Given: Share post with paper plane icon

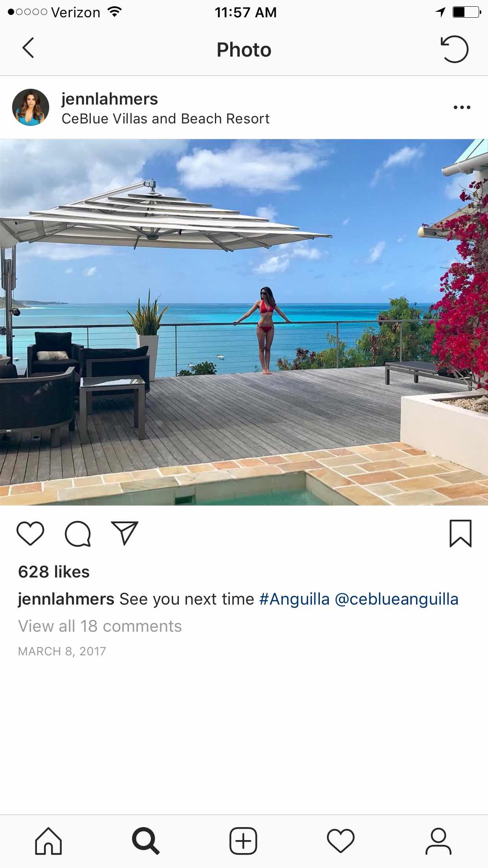Looking at the screenshot, I should point(125,533).
